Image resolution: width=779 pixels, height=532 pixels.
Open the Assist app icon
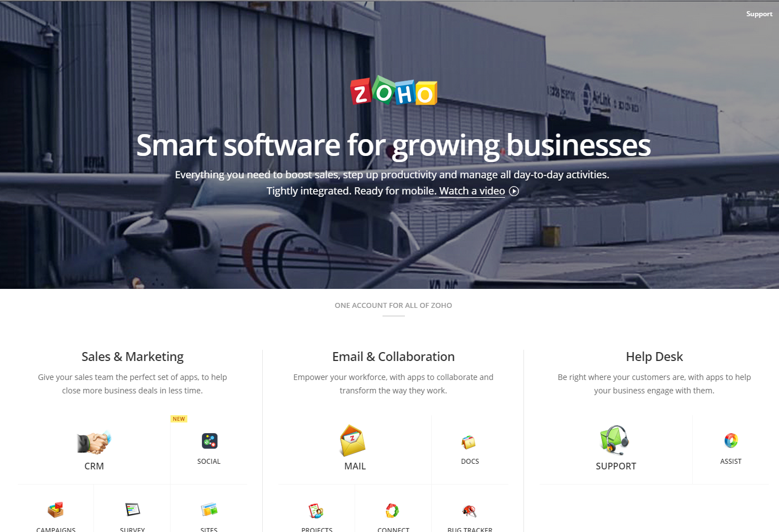(x=731, y=440)
